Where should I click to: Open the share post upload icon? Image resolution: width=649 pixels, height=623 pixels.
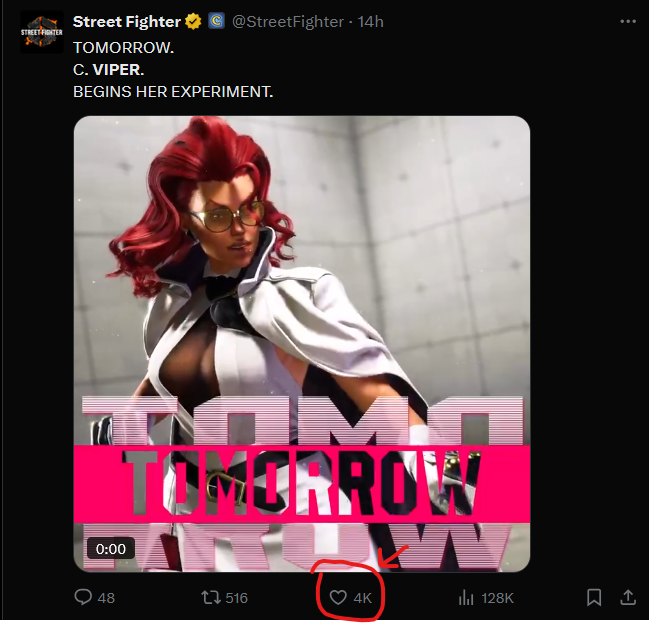[628, 597]
